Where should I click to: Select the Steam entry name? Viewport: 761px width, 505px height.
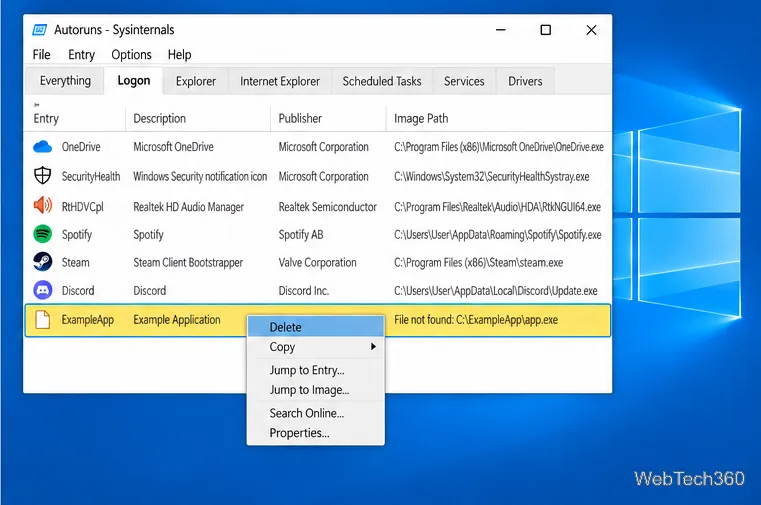pos(75,262)
